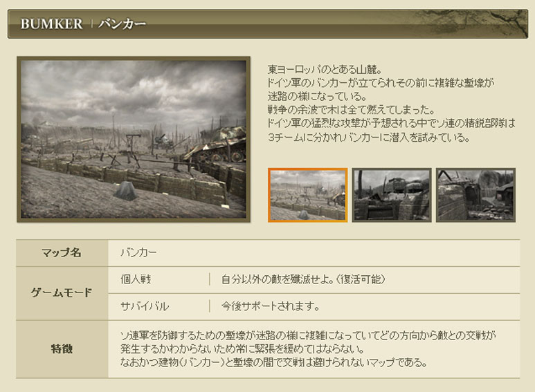Click the 特徴 row label
Screen dimensions: 535x392
pyautogui.click(x=62, y=349)
